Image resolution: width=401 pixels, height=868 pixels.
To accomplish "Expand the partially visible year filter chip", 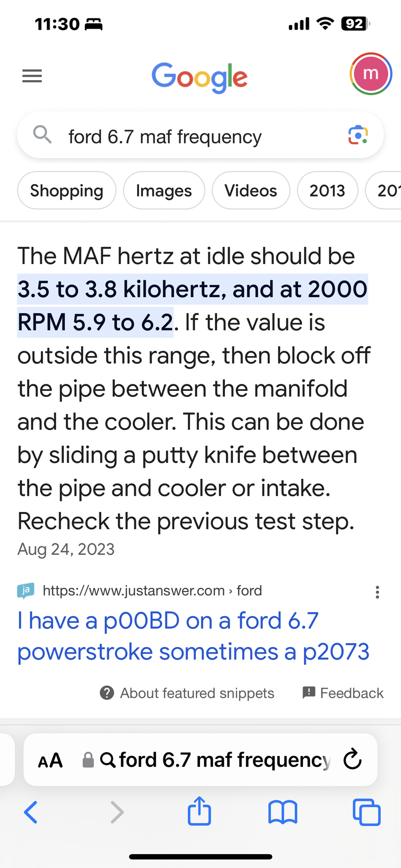I will point(389,190).
